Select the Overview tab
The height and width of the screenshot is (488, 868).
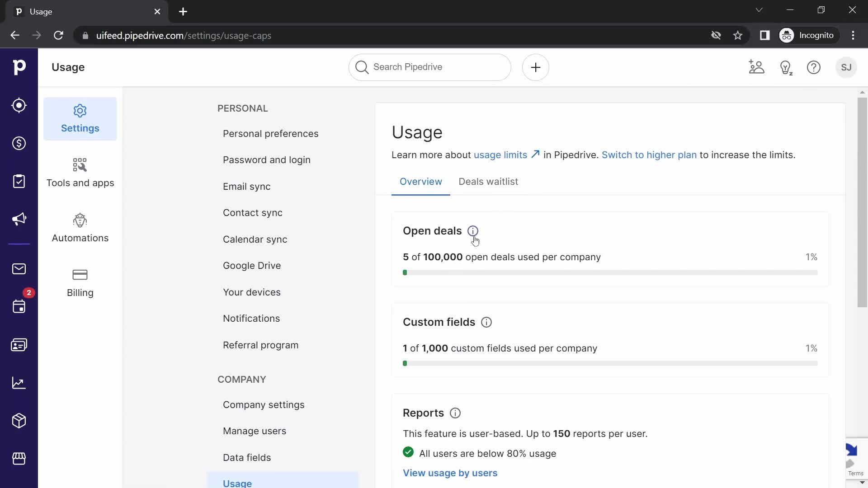coord(421,182)
